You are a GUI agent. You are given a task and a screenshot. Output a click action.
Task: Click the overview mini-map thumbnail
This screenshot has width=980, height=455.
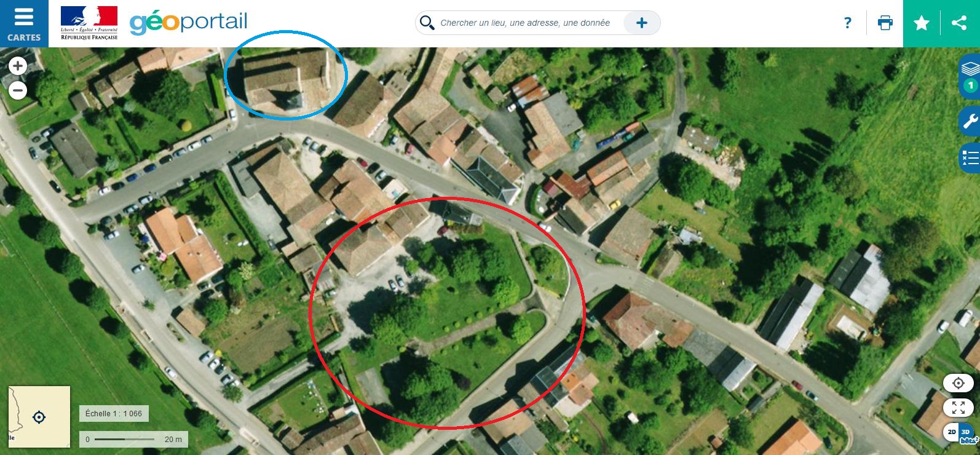pyautogui.click(x=39, y=417)
